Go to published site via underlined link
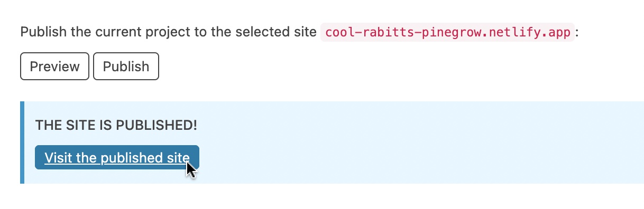This screenshot has width=644, height=209. (117, 158)
